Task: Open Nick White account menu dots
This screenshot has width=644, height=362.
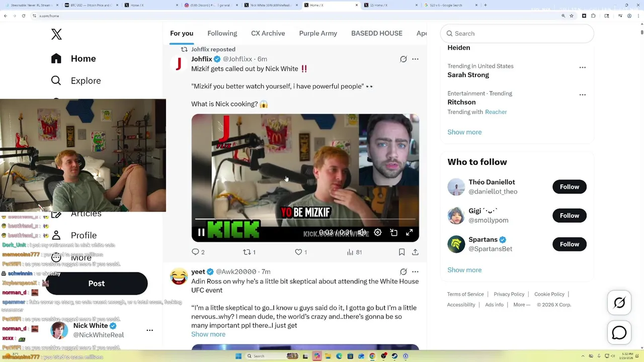Action: point(149,330)
